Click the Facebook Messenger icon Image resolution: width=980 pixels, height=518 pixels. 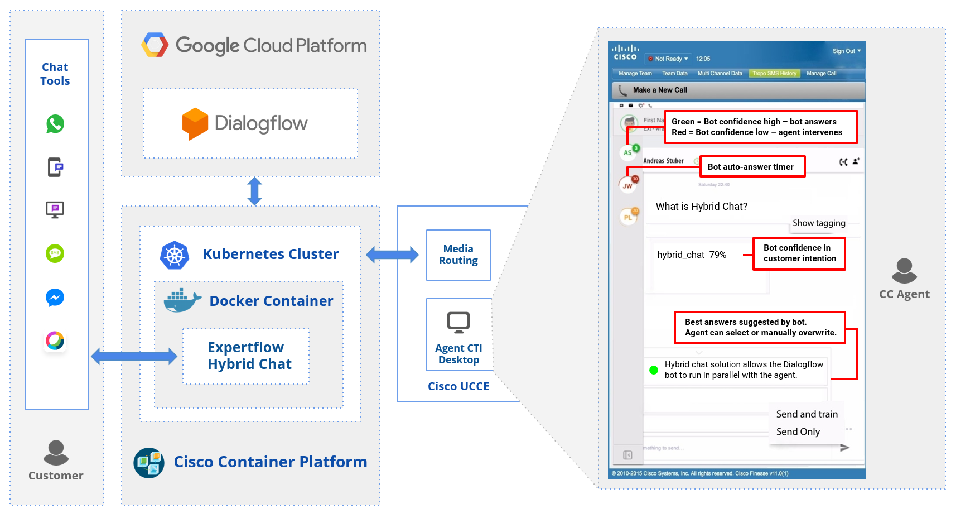[55, 298]
